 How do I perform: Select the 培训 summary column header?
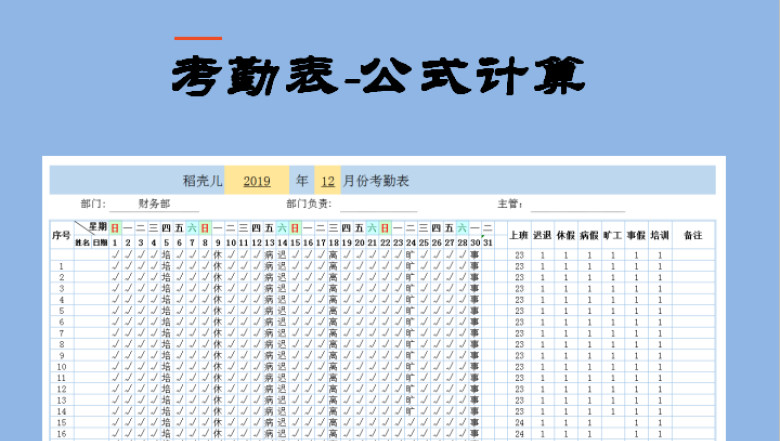click(660, 235)
